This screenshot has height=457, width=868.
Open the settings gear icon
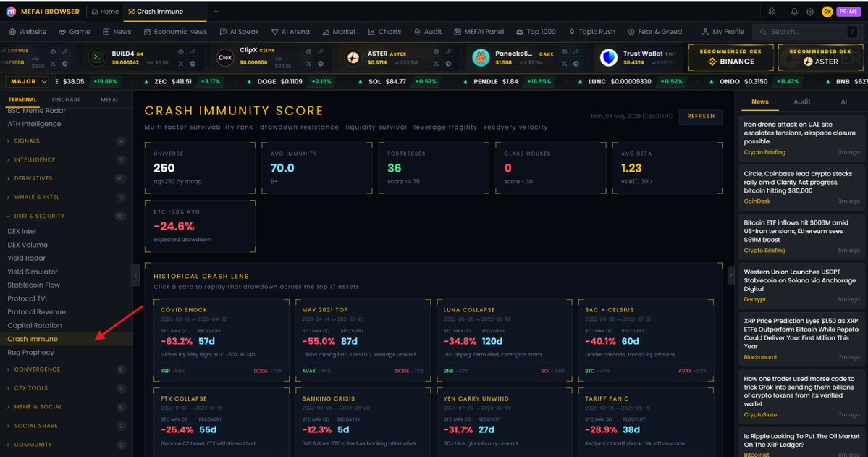point(810,12)
